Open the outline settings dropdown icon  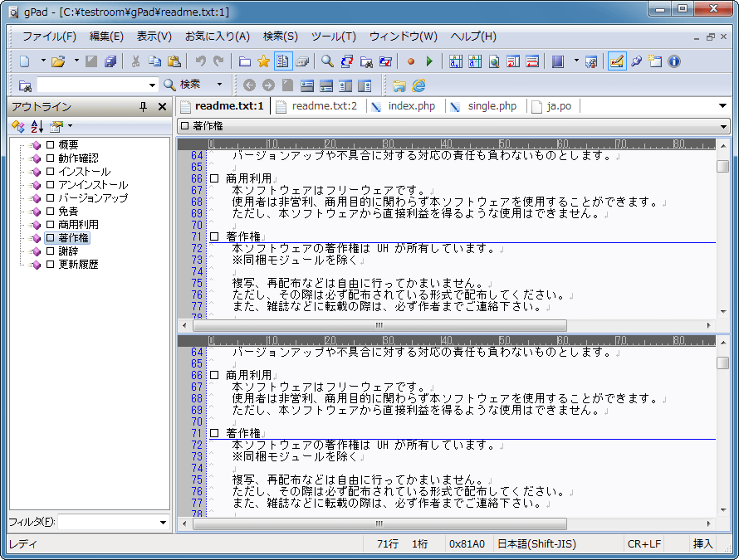[60, 126]
